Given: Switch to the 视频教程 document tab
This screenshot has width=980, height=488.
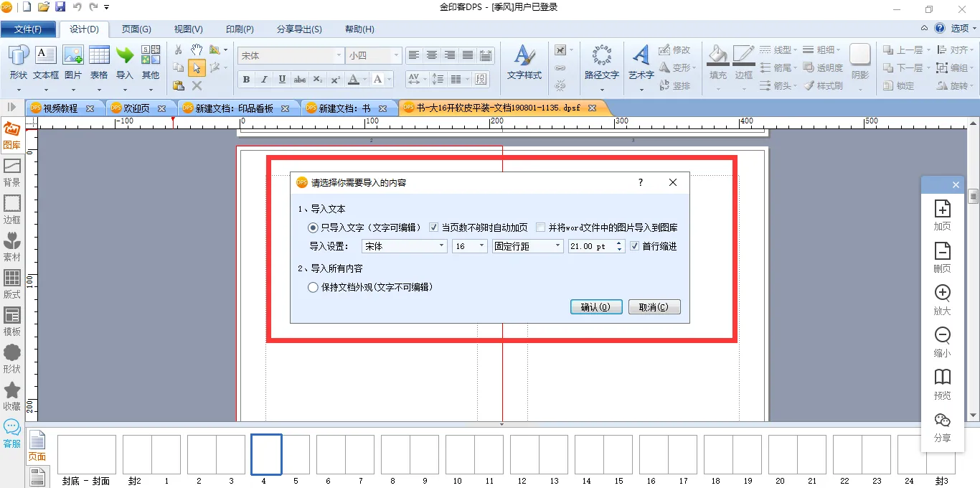Looking at the screenshot, I should click(60, 108).
